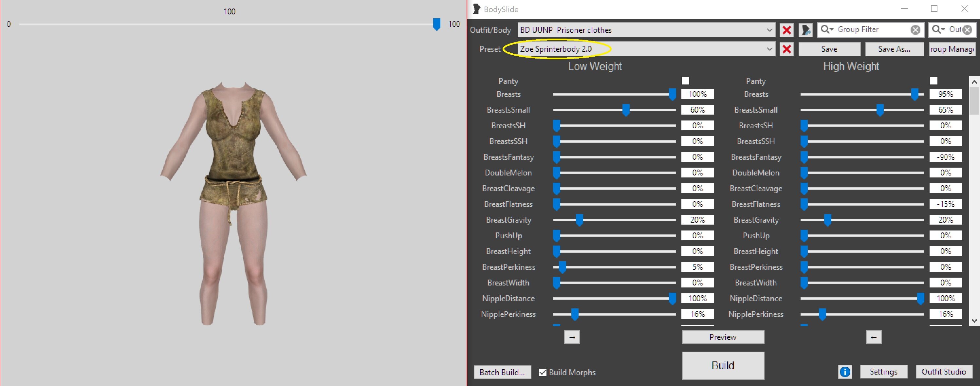Toggle High Weight Panty checkbox

point(934,81)
